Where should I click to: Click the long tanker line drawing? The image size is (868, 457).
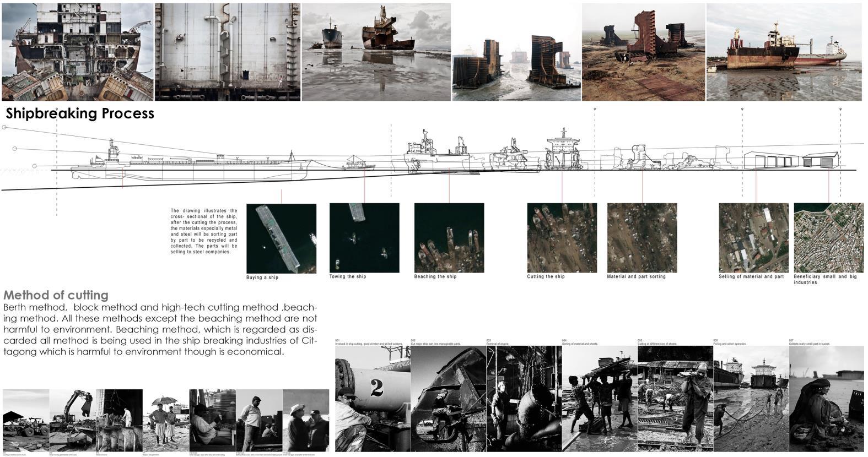192,161
